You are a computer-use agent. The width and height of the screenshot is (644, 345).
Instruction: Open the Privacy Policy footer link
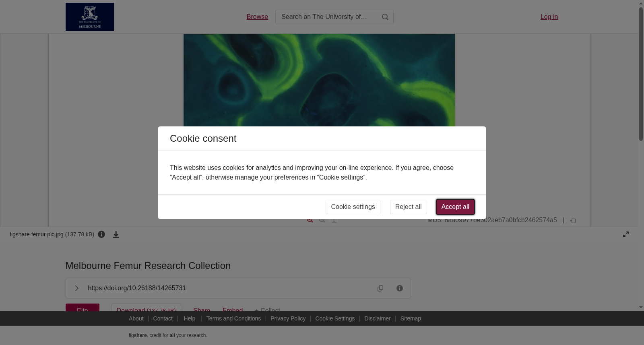(x=288, y=318)
